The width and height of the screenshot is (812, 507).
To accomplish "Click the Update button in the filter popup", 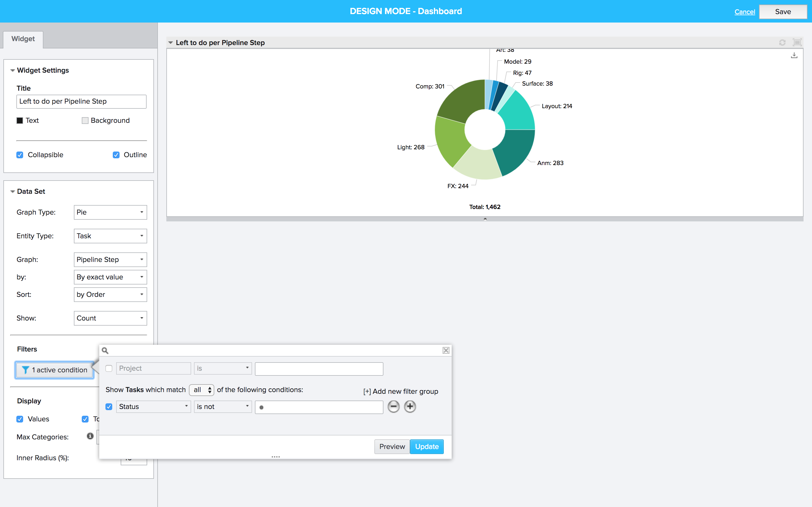I will (x=427, y=446).
